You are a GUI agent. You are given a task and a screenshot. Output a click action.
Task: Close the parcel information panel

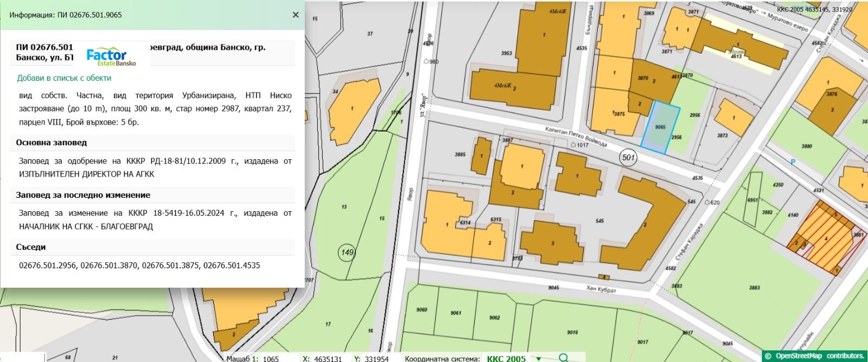tap(295, 15)
